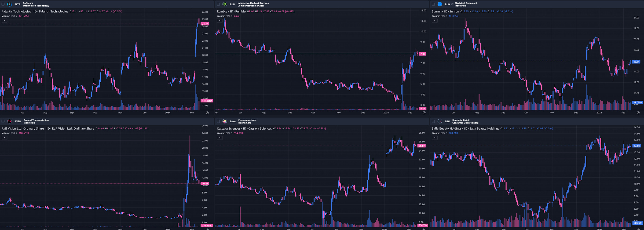Viewport: 644px width, 230px height.
Task: Click Electrical Equipment Industrials sector label
Action: click(466, 4)
